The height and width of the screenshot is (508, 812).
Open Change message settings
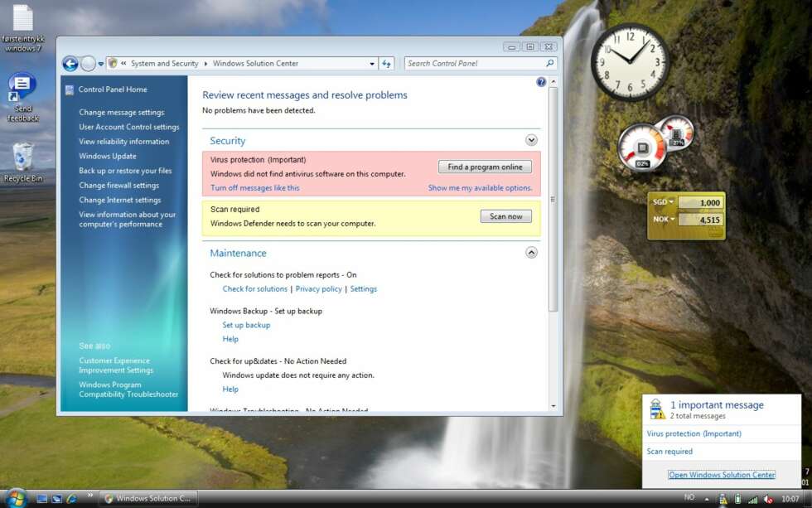click(122, 113)
